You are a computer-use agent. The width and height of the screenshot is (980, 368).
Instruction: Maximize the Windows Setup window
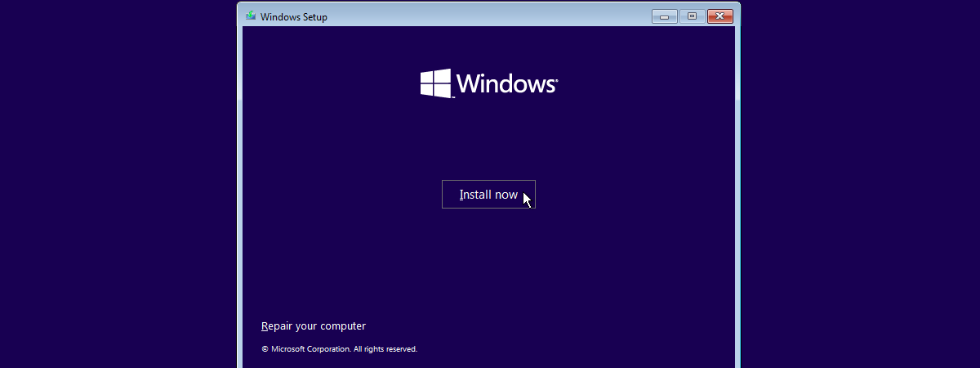(692, 16)
